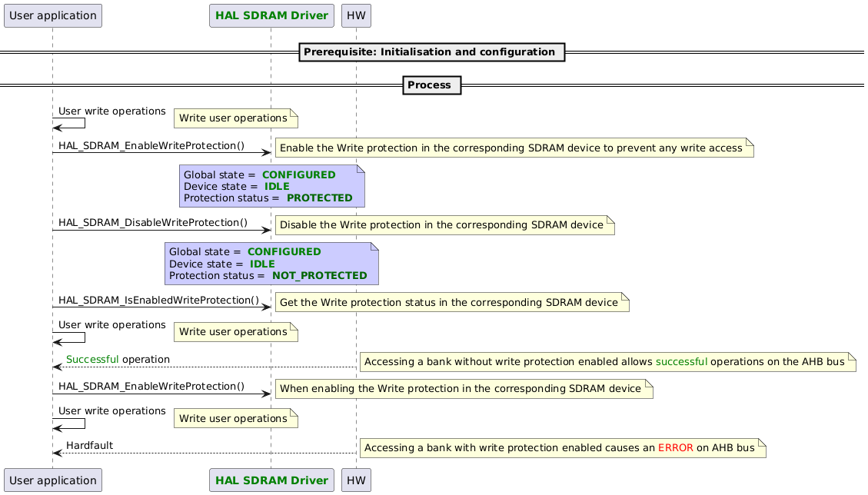The height and width of the screenshot is (495, 868).
Task: Click the HAL_SDRAM_DisableWriteProtection() message label
Action: coord(153,223)
